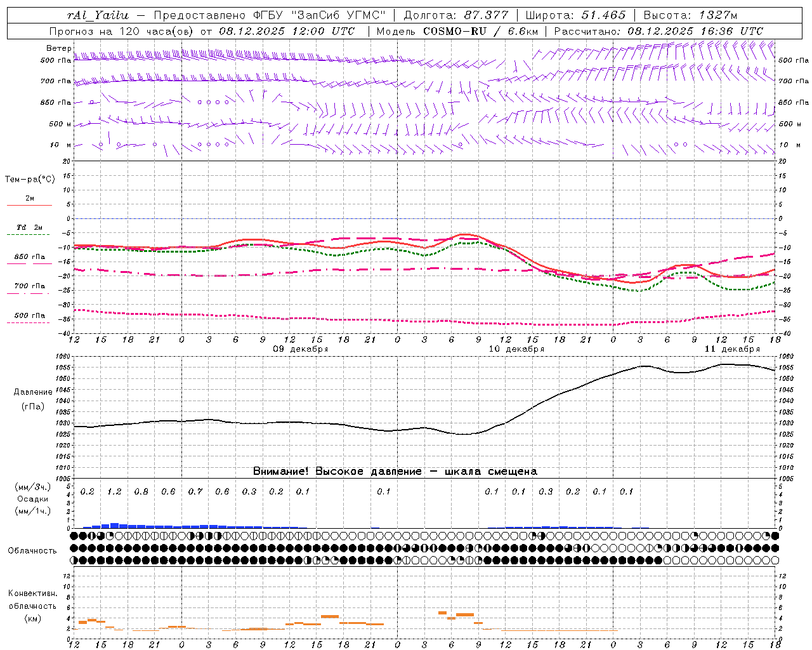Image resolution: width=812 pixels, height=650 pixels.
Task: Click the Ветер panel label
Action: click(58, 48)
